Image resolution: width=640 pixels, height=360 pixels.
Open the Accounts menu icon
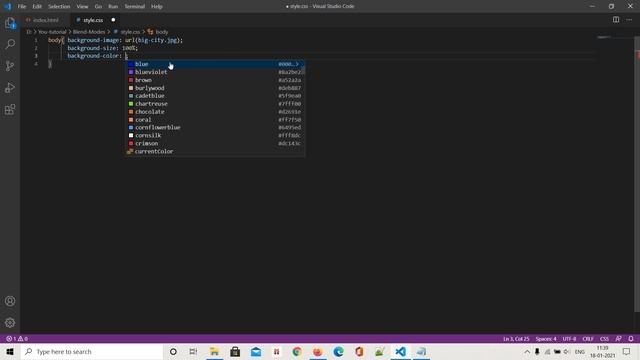click(10, 301)
